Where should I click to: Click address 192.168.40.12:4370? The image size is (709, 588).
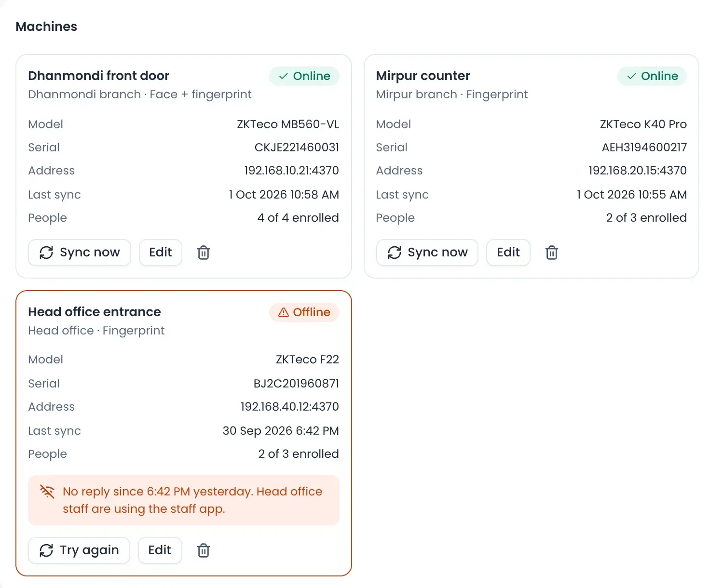point(290,407)
